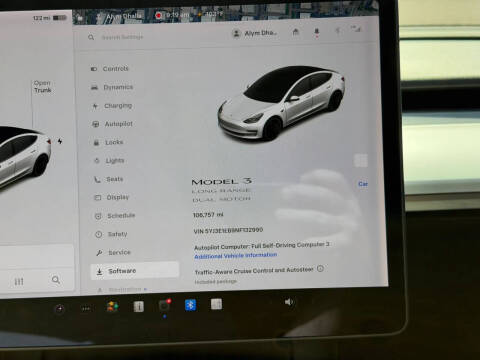The height and width of the screenshot is (360, 480).
Task: Tap the blue Car name link
Action: [x=363, y=184]
